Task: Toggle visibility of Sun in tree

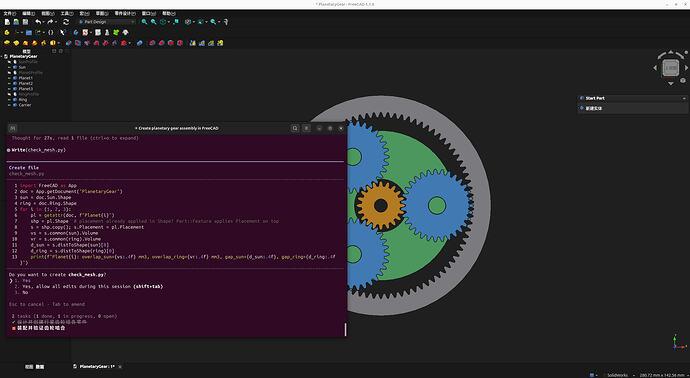Action: (x=9, y=67)
